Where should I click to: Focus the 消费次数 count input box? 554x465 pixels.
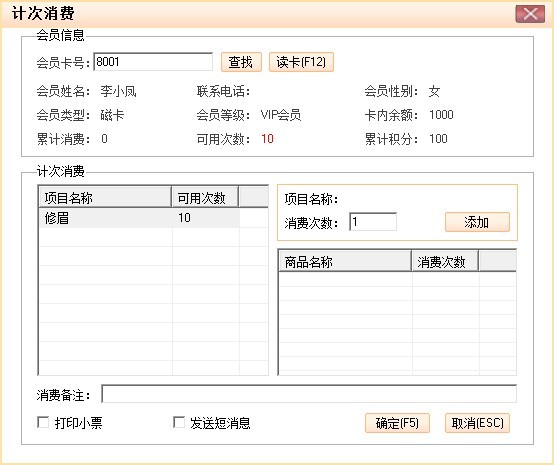(x=373, y=222)
